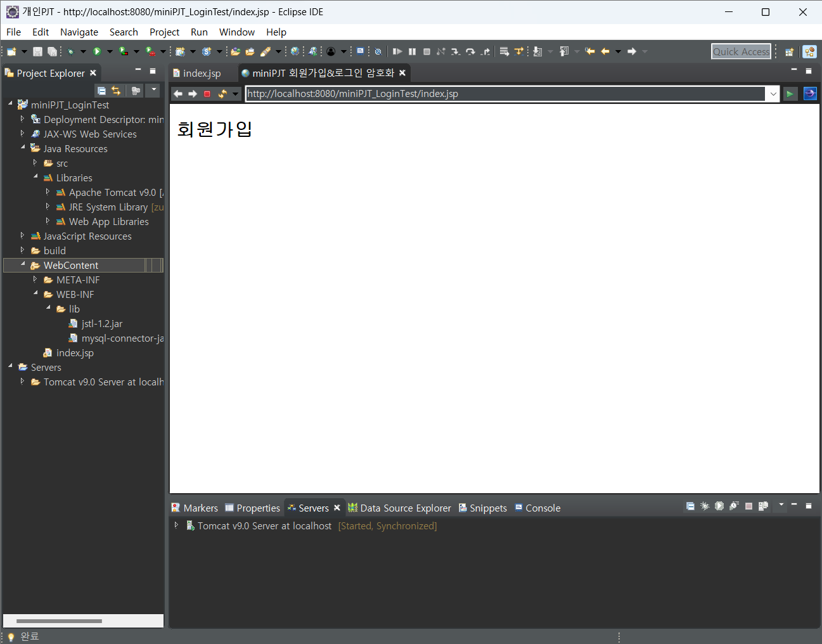
Task: Open the Project menu
Action: click(164, 32)
